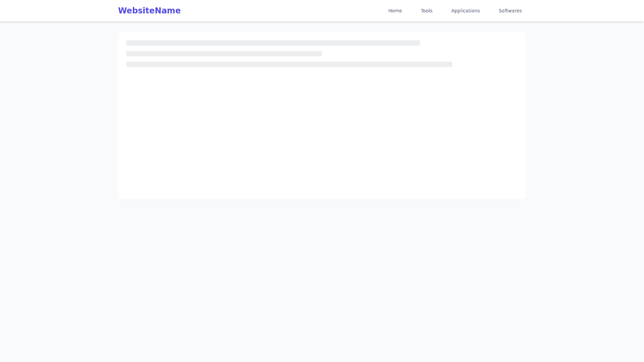Click header space between logo and Home
This screenshot has width=644, height=362.
pos(285,11)
